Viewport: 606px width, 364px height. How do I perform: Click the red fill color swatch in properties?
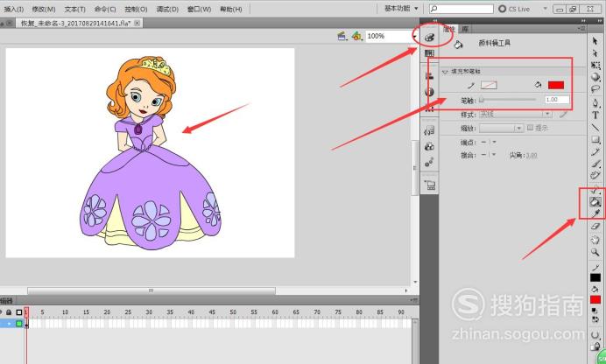click(x=556, y=85)
